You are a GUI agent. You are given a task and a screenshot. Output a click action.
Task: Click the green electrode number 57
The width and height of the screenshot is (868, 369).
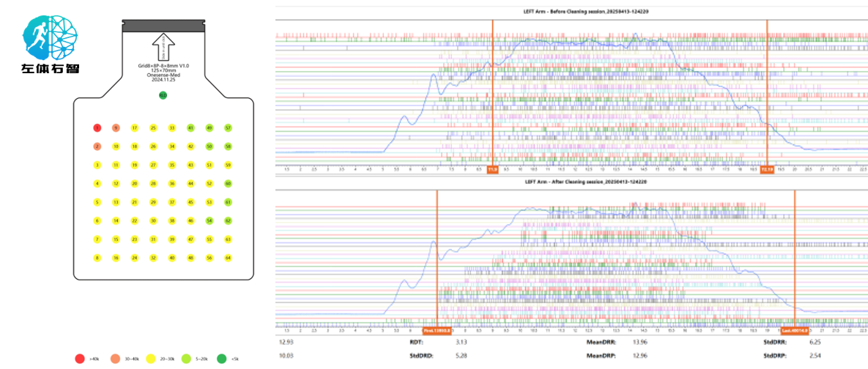228,128
